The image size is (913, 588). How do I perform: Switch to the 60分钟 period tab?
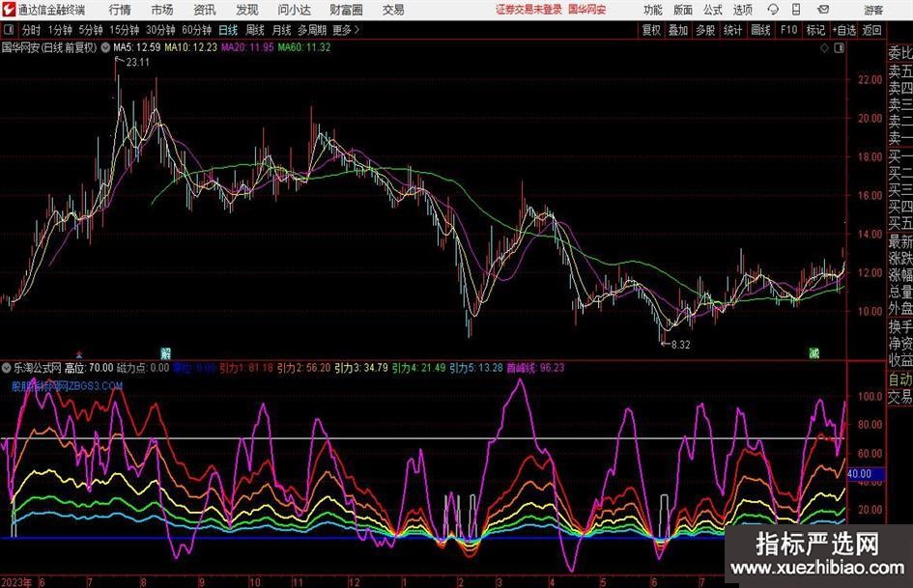(196, 30)
